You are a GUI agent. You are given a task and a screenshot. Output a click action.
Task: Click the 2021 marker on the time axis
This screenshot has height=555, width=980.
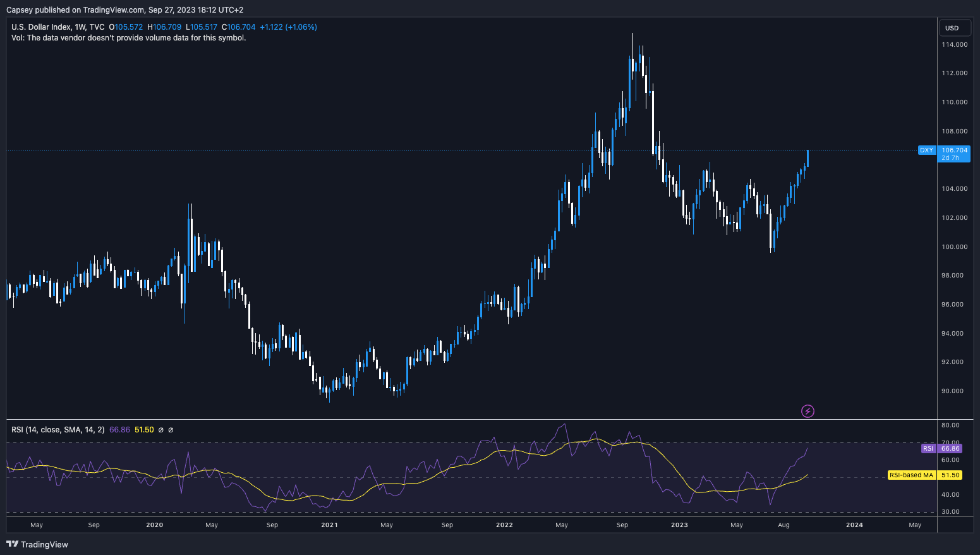pos(329,525)
